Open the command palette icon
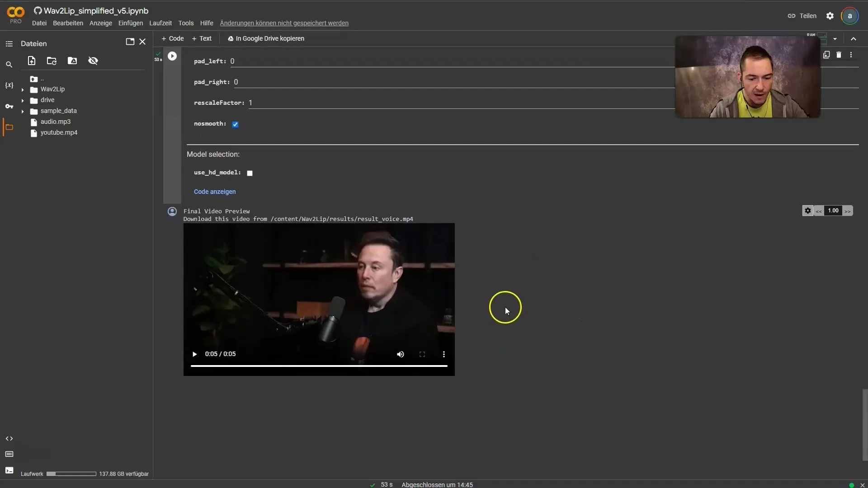The image size is (868, 488). pos(9,454)
